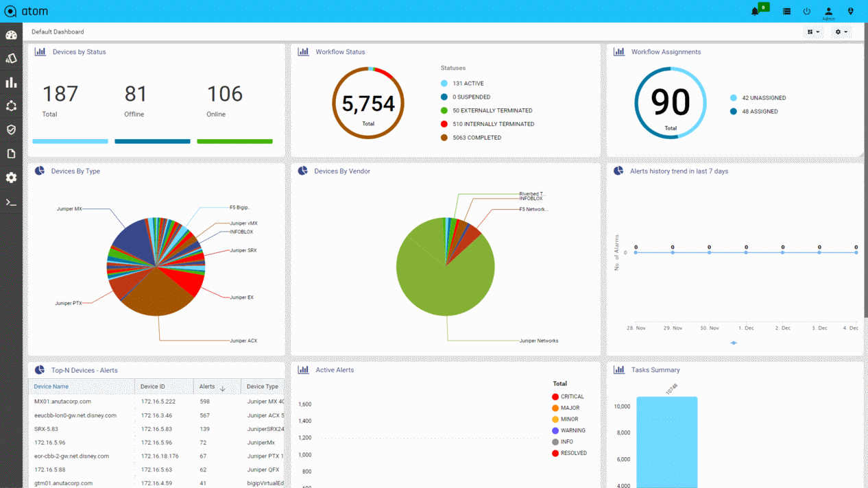Viewport: 868px width, 488px height.
Task: Click the Juniper ACX brown pie slice
Action: [158, 295]
